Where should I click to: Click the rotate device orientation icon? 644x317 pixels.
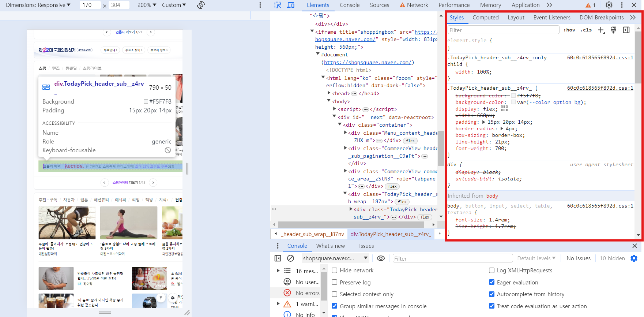[x=201, y=5]
